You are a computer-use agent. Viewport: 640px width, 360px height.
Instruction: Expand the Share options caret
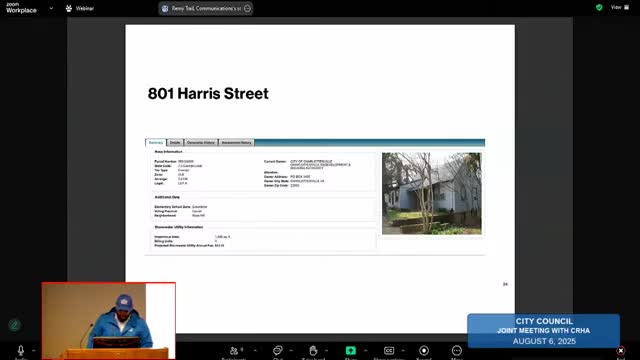point(365,350)
